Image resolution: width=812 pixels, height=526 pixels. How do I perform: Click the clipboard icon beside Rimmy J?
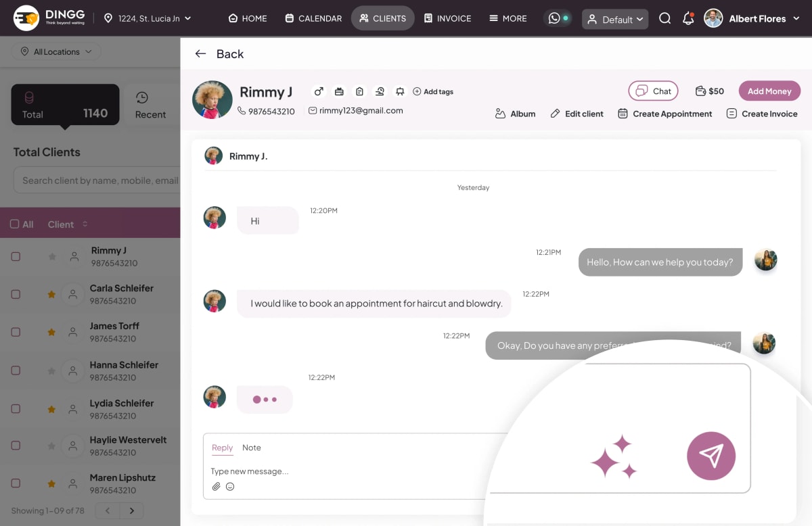click(x=359, y=91)
